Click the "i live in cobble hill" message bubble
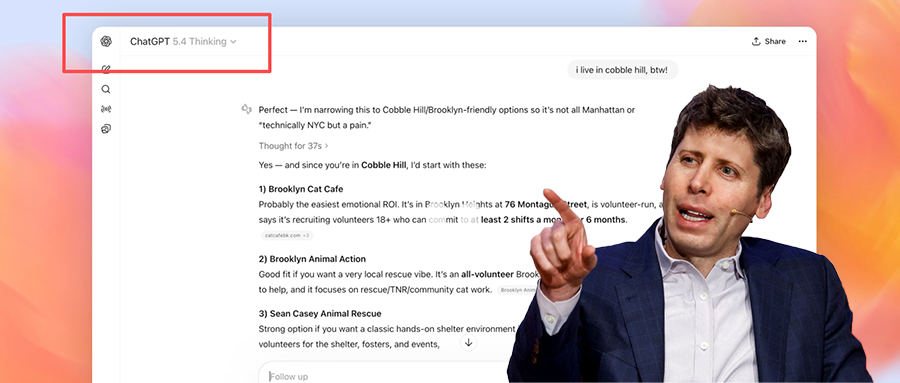 click(x=623, y=70)
